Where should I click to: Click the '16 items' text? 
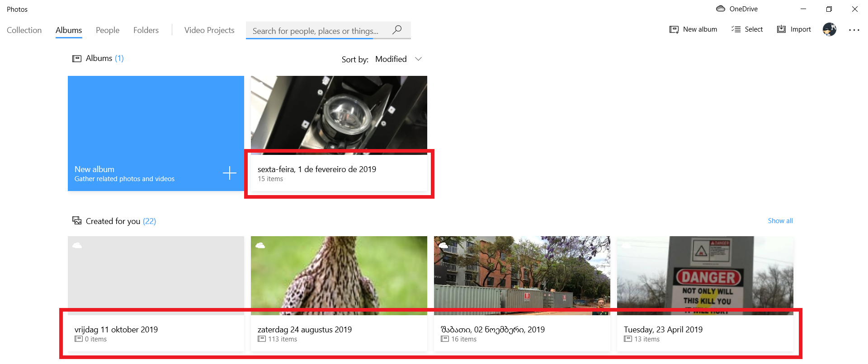tap(464, 339)
